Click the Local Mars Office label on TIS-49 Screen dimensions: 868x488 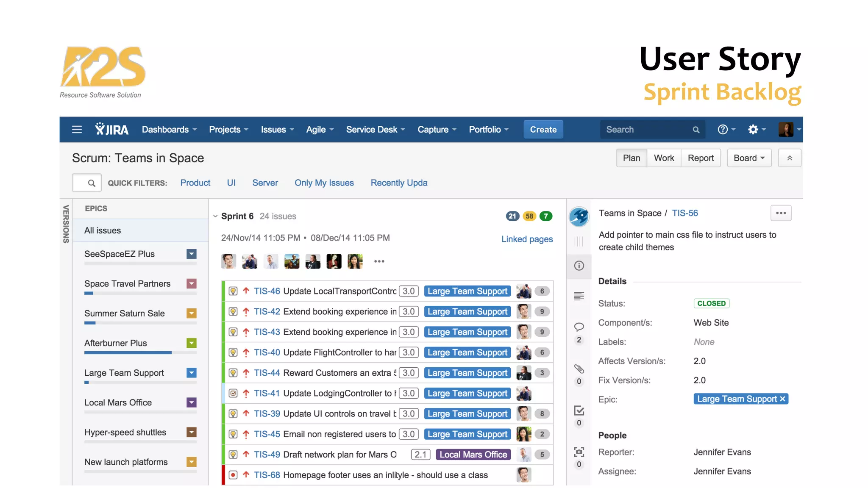point(473,455)
